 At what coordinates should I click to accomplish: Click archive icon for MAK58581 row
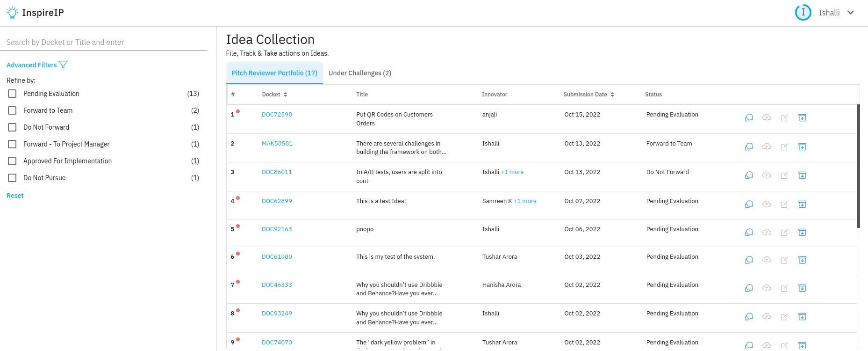(802, 147)
